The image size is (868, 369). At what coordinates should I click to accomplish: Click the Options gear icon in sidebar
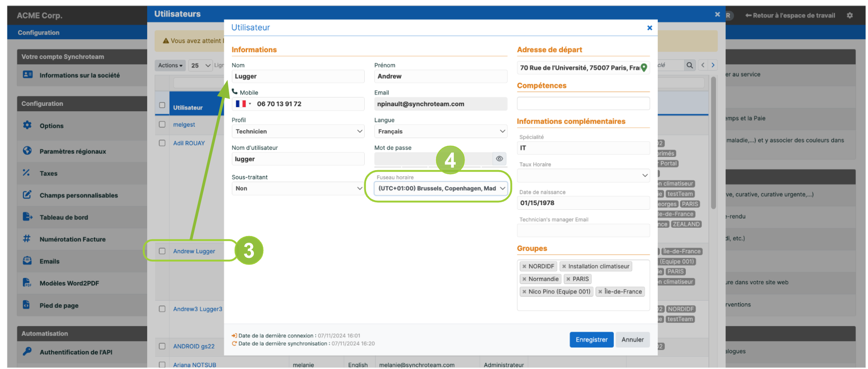coord(27,125)
